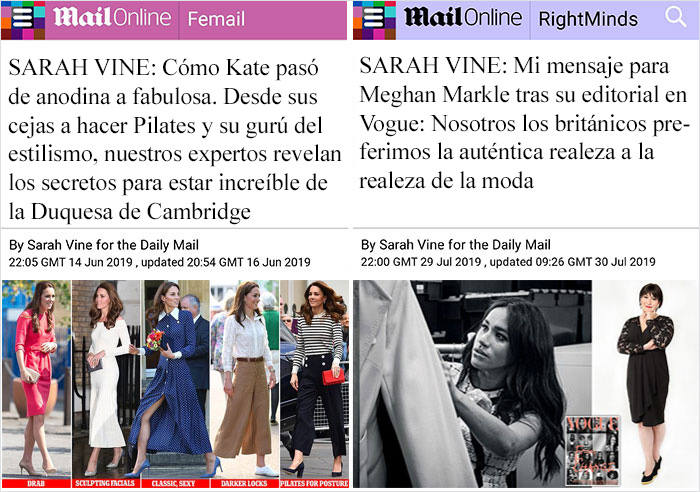Viewport: 700px width, 492px height.
Task: Open the Kate 'anodina a fabulosa' headline
Action: coord(175,139)
